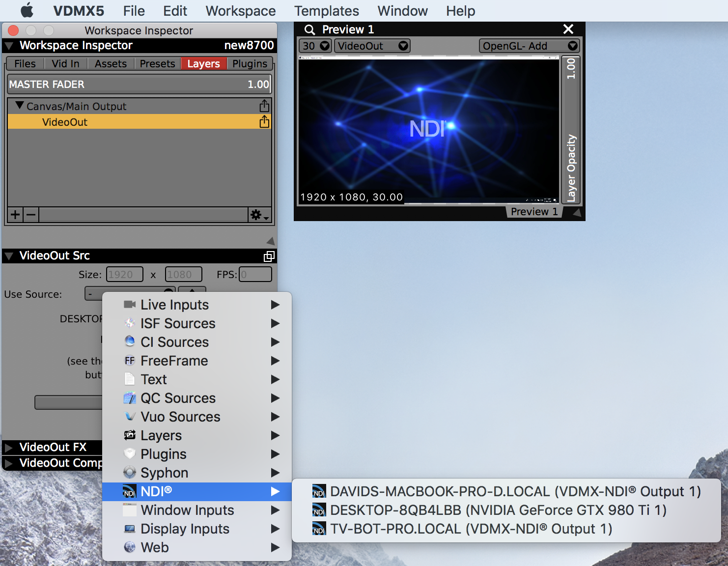Open the Live Inputs submenu
The height and width of the screenshot is (566, 728).
(197, 305)
